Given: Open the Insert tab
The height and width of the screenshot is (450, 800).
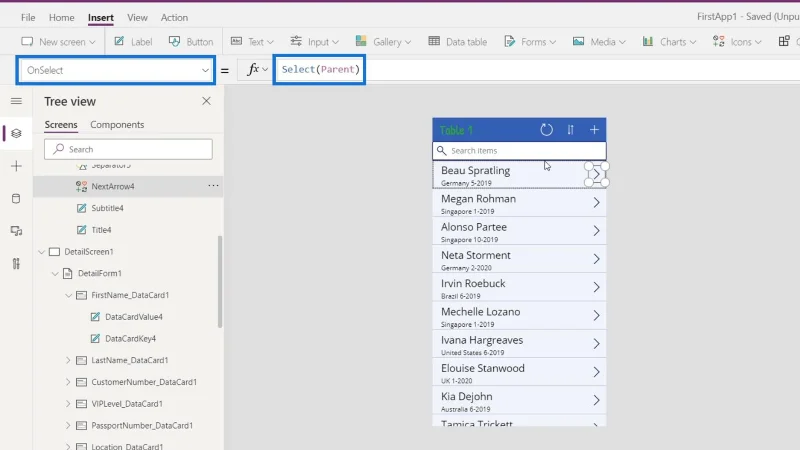Looking at the screenshot, I should (x=101, y=17).
